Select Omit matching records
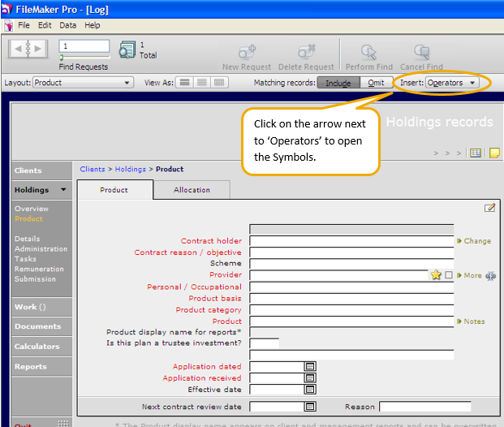The height and width of the screenshot is (427, 504). tap(377, 83)
